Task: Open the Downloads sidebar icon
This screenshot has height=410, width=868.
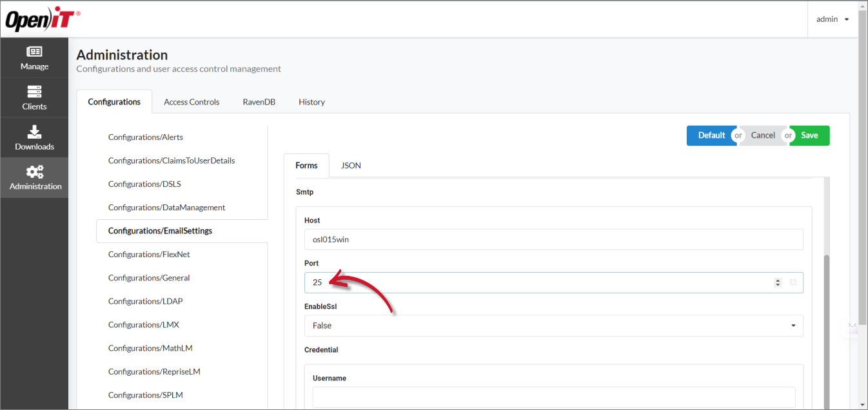Action: 34,132
